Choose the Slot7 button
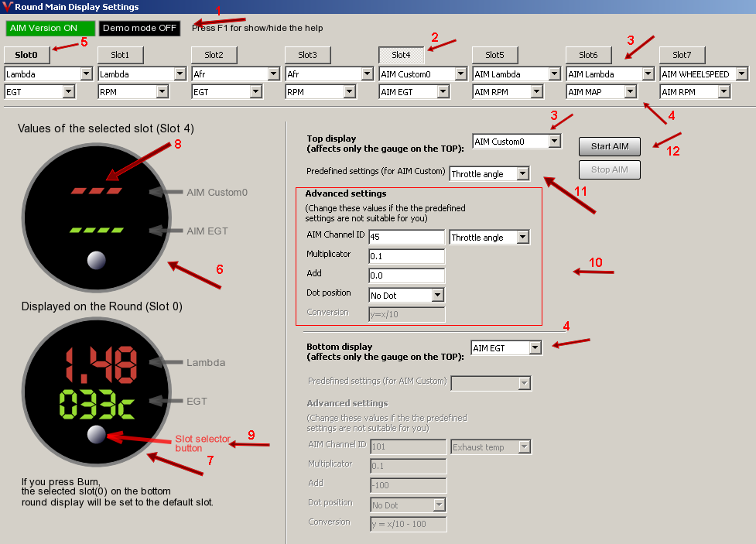Viewport: 756px width, 544px height. pos(682,55)
